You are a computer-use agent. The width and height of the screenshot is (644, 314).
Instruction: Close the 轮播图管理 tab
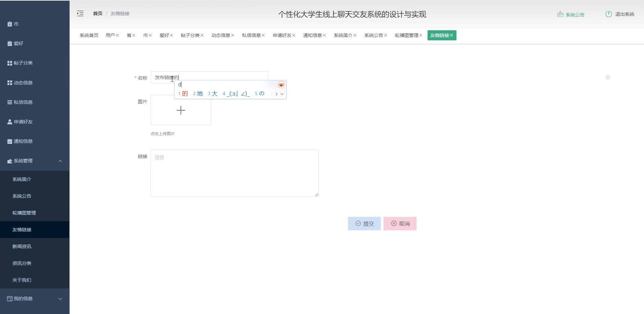pos(421,35)
